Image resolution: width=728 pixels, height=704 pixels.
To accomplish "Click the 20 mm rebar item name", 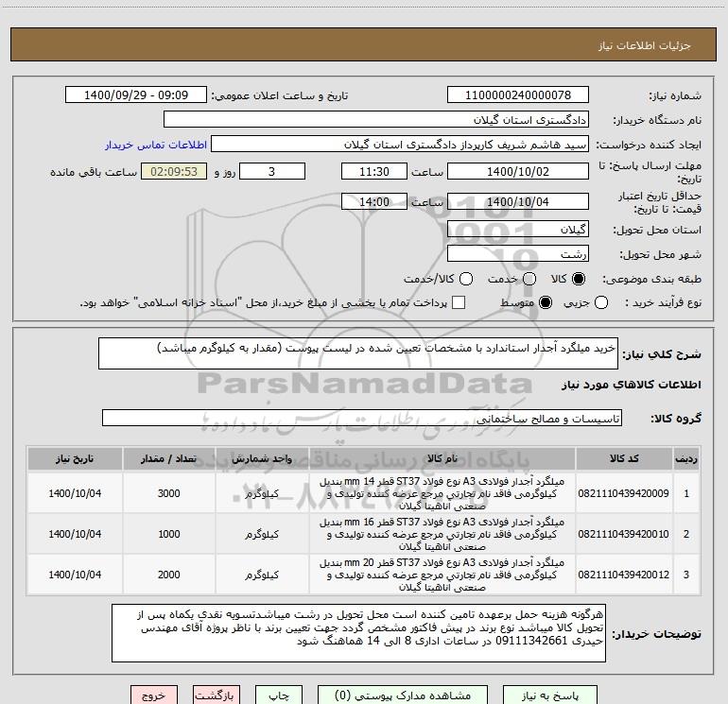I will click(442, 575).
